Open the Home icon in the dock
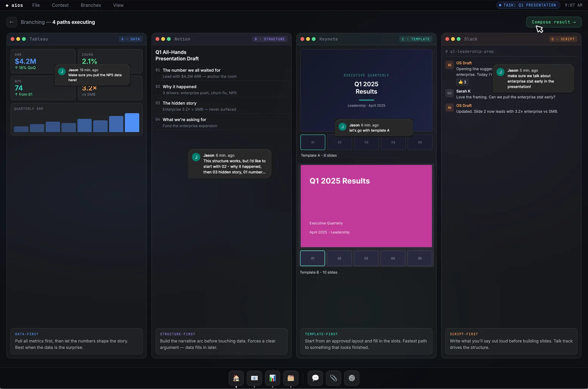This screenshot has height=389, width=588. 236,378
